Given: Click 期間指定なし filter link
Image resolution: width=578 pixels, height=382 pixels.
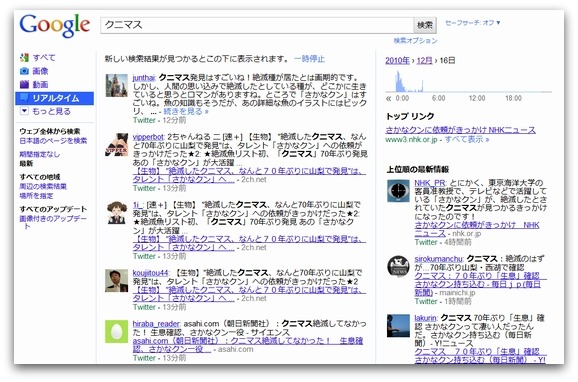Looking at the screenshot, I should 39,154.
